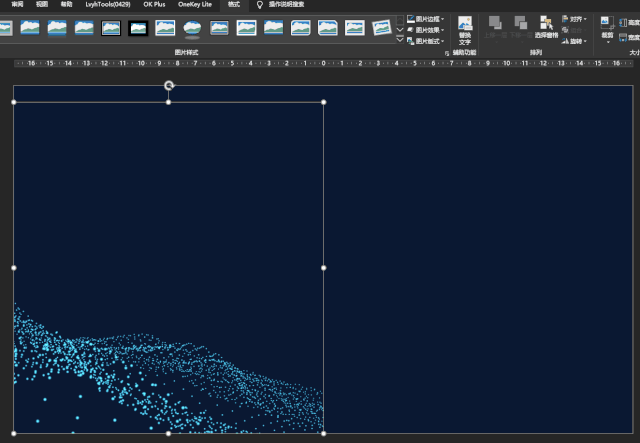
Task: Apply the rotated white-frame picture style
Action: pyautogui.click(x=381, y=27)
